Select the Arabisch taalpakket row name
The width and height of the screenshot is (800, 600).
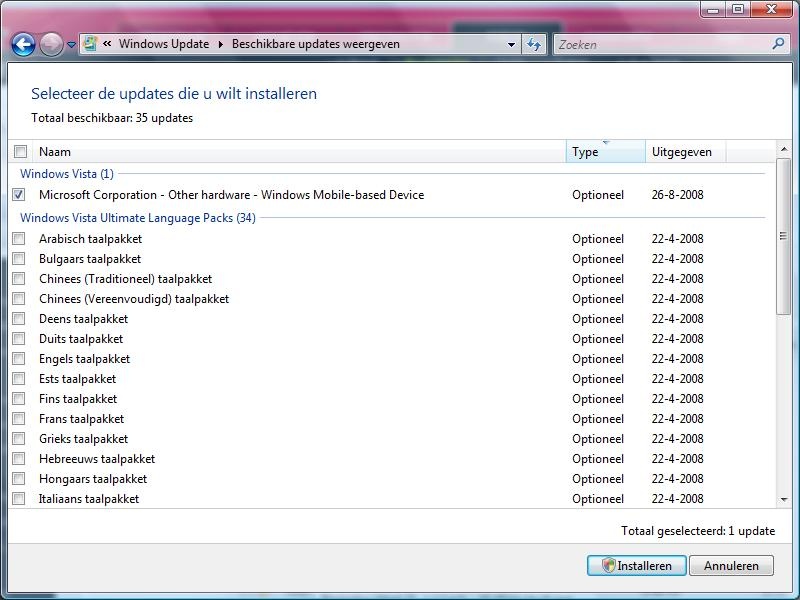click(90, 239)
